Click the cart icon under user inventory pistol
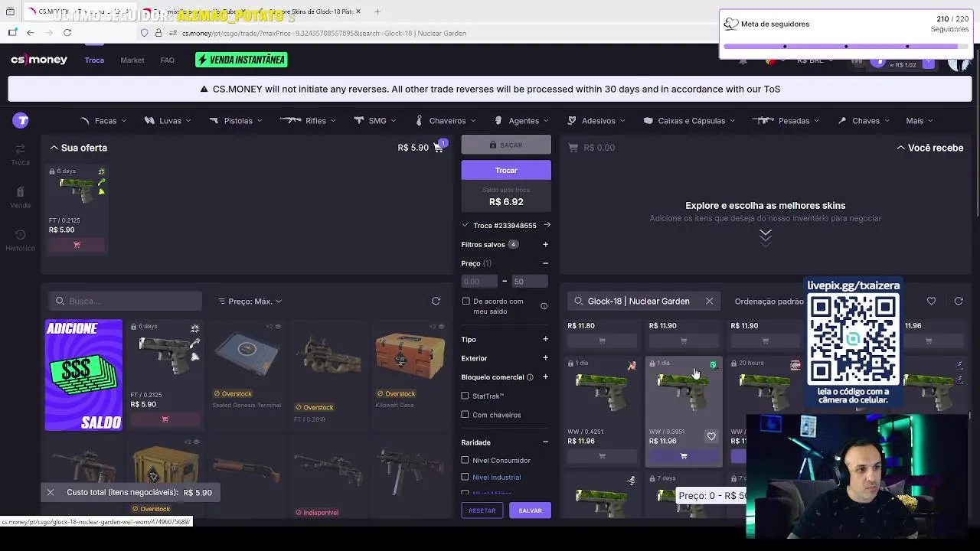The width and height of the screenshot is (980, 551). 165,419
